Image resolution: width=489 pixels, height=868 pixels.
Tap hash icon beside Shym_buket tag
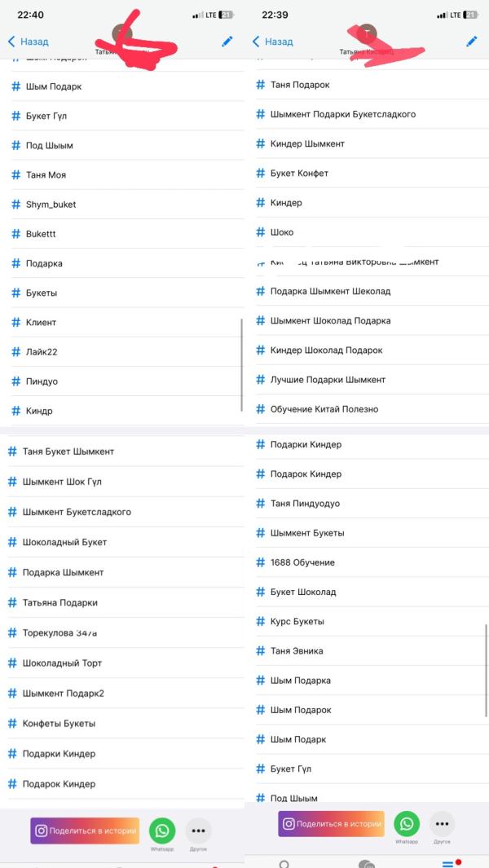pos(15,205)
